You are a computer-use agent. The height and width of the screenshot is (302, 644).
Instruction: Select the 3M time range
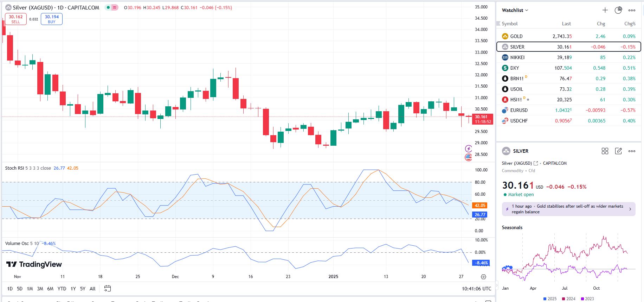tap(40, 289)
